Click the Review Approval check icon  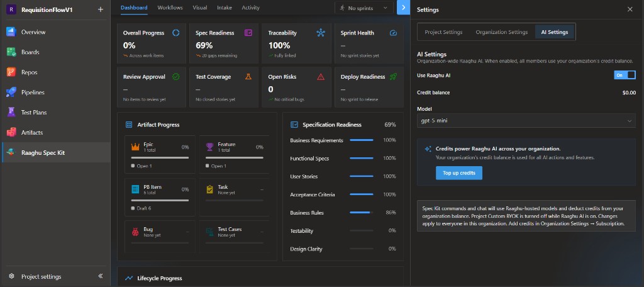176,77
